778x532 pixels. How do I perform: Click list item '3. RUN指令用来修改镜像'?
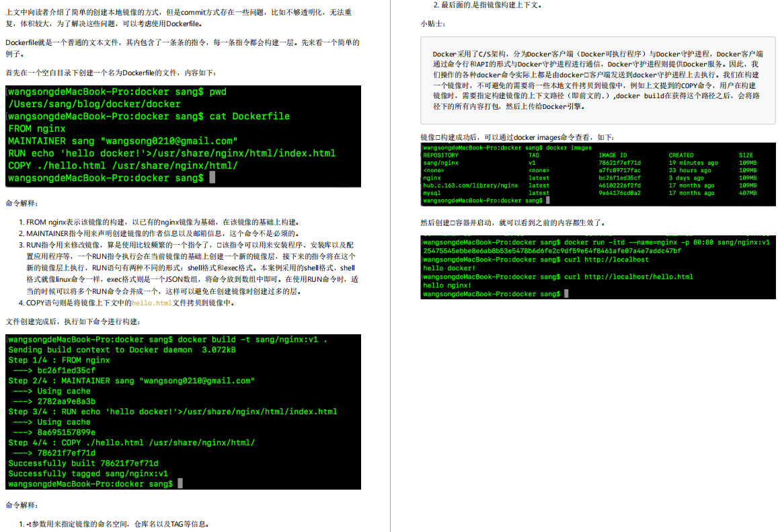(188, 268)
